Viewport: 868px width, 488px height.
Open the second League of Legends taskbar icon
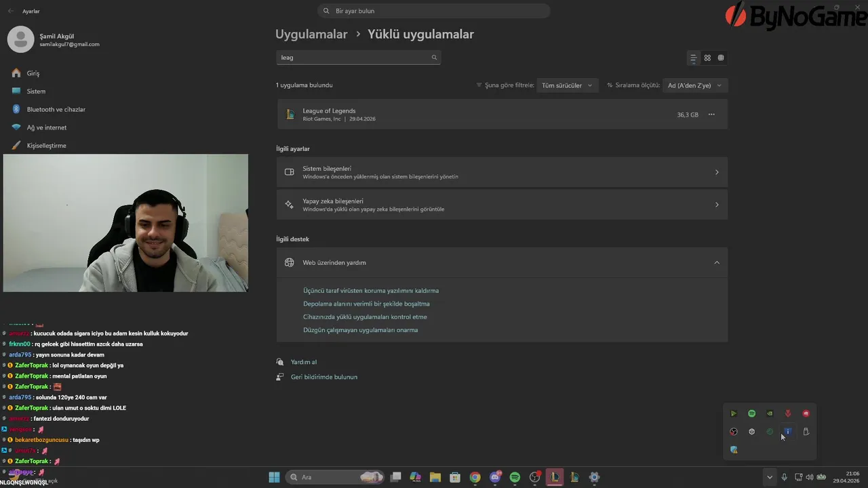click(574, 477)
